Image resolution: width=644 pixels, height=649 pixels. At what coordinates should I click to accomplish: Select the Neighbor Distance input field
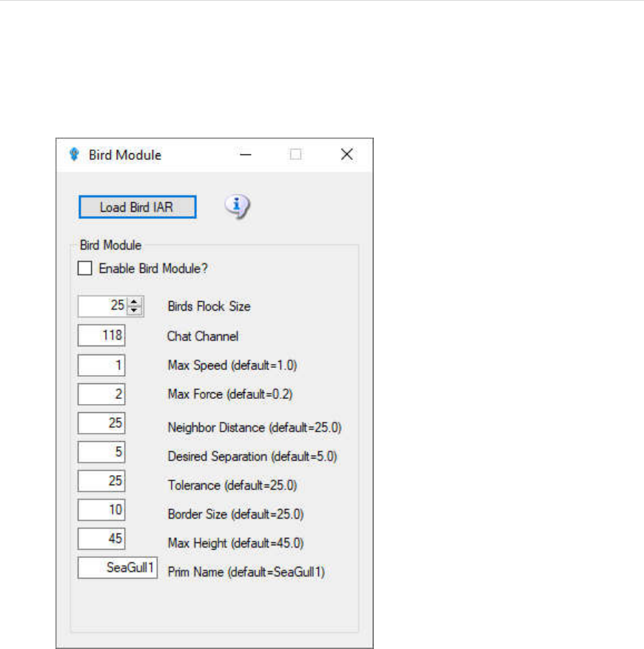pyautogui.click(x=101, y=423)
